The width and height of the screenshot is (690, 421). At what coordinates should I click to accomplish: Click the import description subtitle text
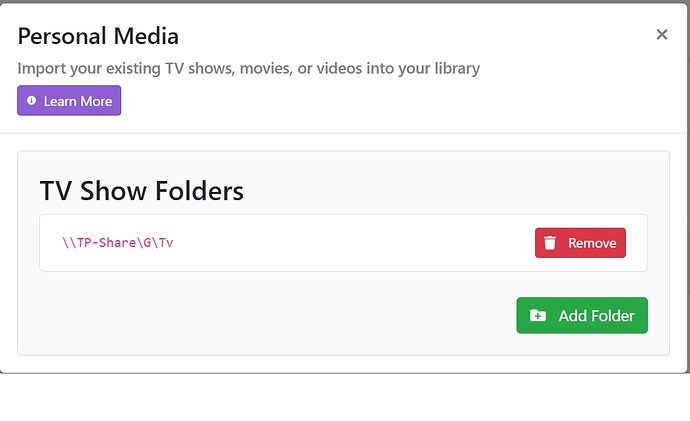[x=248, y=69]
